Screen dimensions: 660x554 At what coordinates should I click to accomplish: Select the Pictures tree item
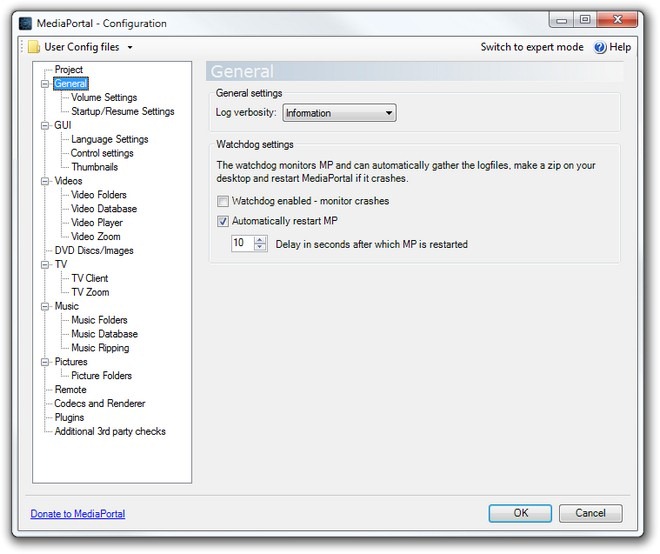[71, 361]
